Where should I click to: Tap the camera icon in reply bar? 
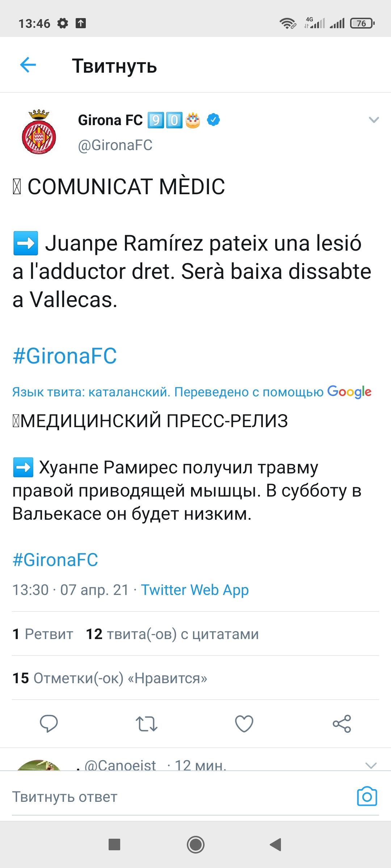pyautogui.click(x=367, y=797)
